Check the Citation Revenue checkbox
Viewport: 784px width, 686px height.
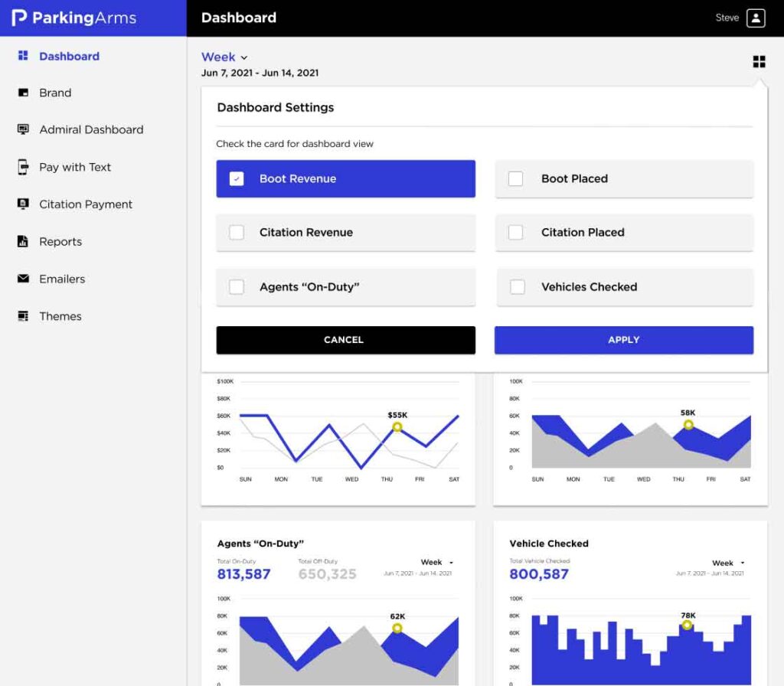(237, 233)
